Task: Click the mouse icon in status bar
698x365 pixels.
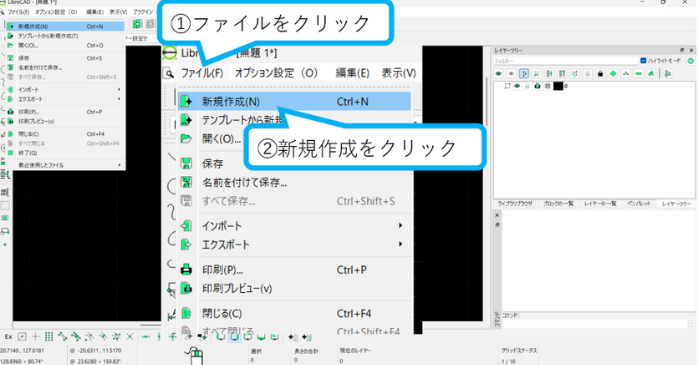Action: [195, 355]
